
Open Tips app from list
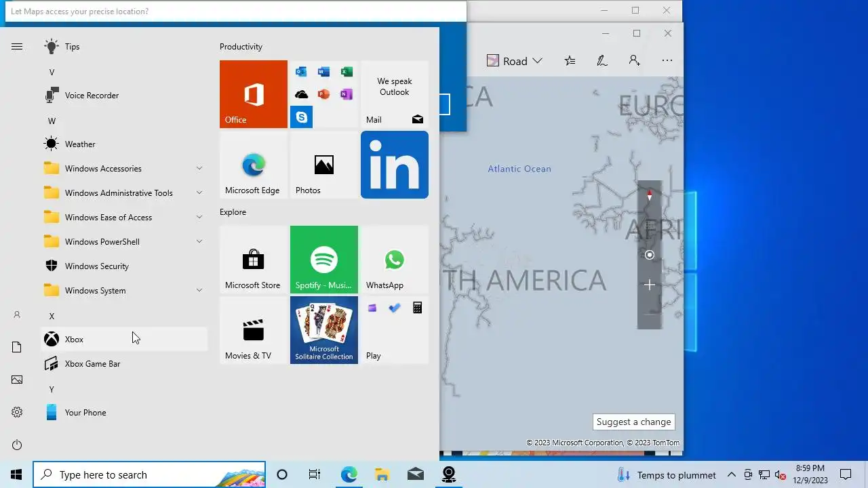124,47
